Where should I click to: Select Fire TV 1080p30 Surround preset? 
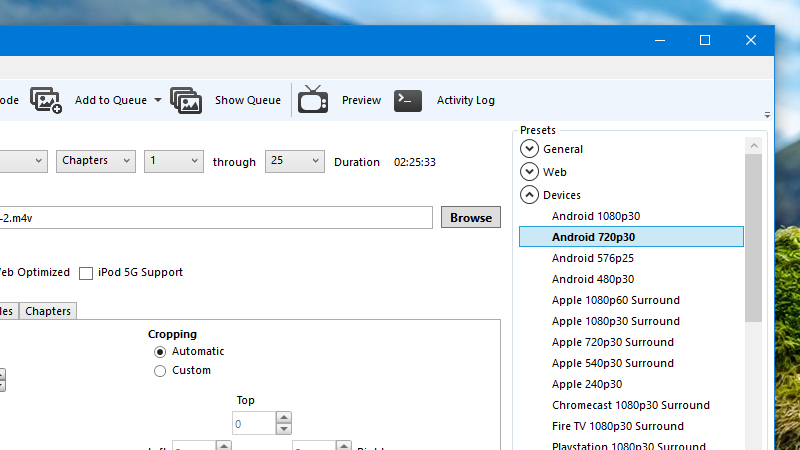point(617,426)
